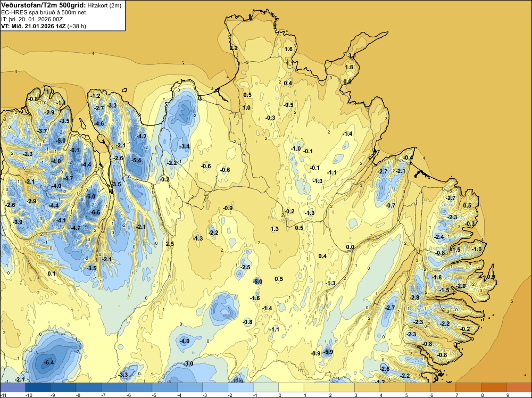Click the -0.4 temperature value
The width and height of the screenshot is (532, 398).
pyautogui.click(x=409, y=158)
